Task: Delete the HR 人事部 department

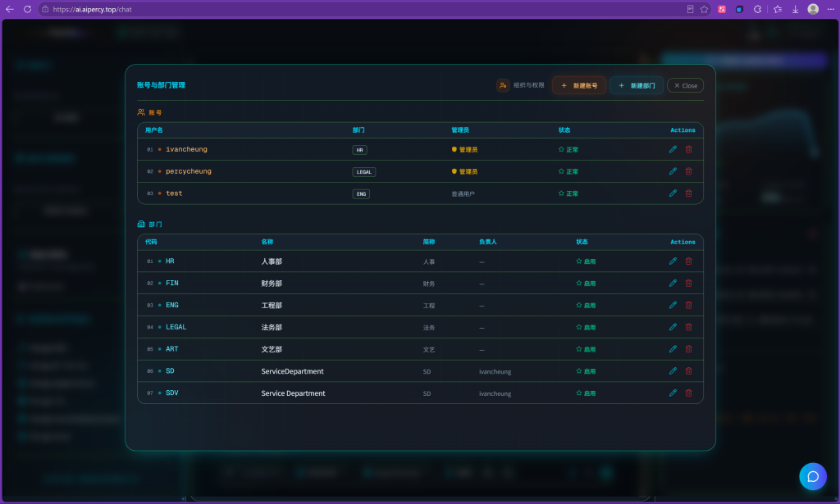Action: [x=689, y=261]
